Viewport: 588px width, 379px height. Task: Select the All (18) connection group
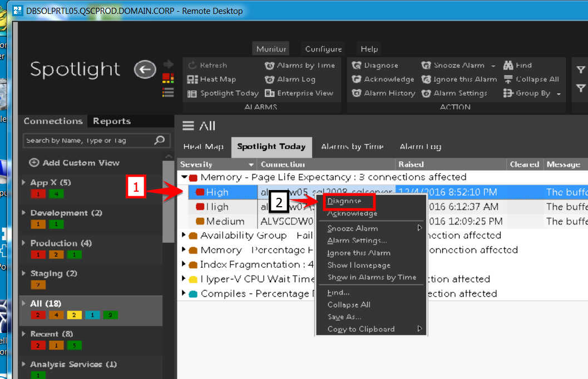click(x=91, y=311)
